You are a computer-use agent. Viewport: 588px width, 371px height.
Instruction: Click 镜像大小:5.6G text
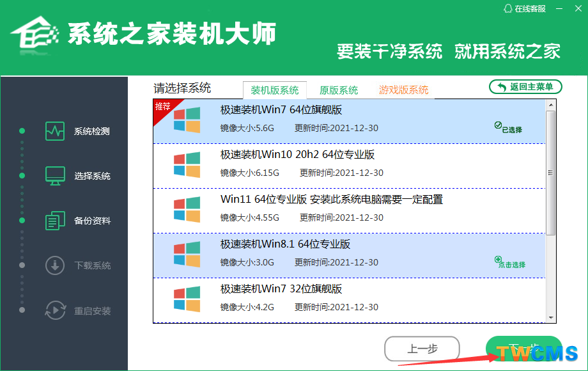[x=247, y=128]
